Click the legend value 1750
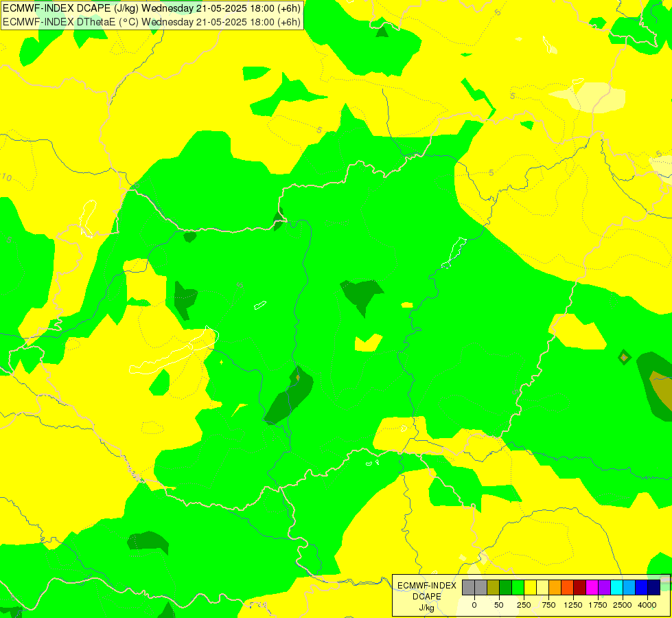 pyautogui.click(x=598, y=605)
